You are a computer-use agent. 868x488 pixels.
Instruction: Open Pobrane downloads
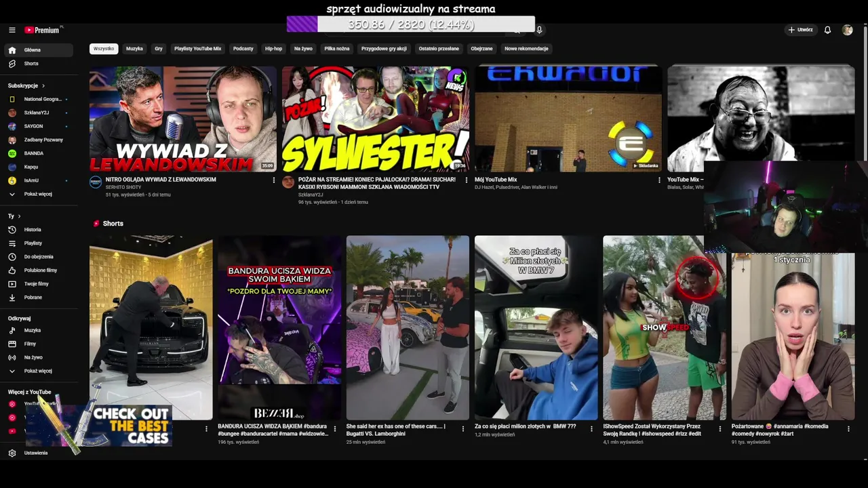coord(38,298)
